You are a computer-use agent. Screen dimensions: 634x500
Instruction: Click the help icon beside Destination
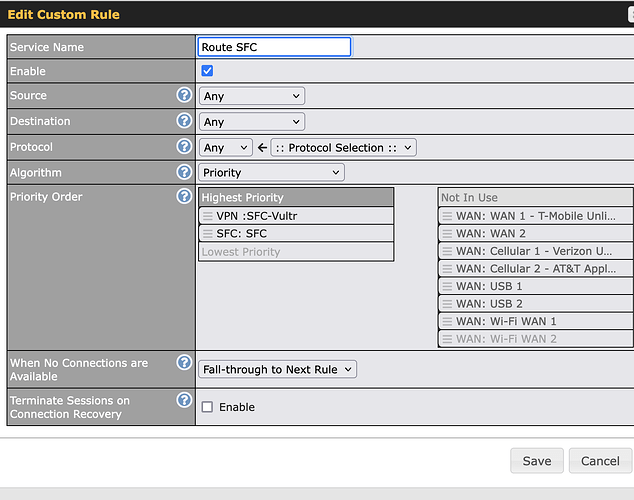point(184,121)
